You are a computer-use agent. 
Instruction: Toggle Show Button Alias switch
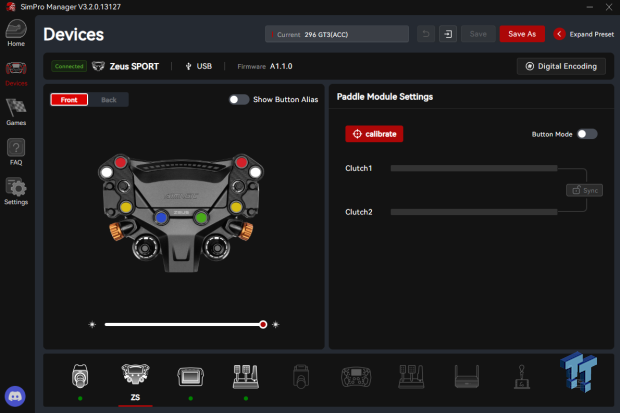pyautogui.click(x=239, y=99)
